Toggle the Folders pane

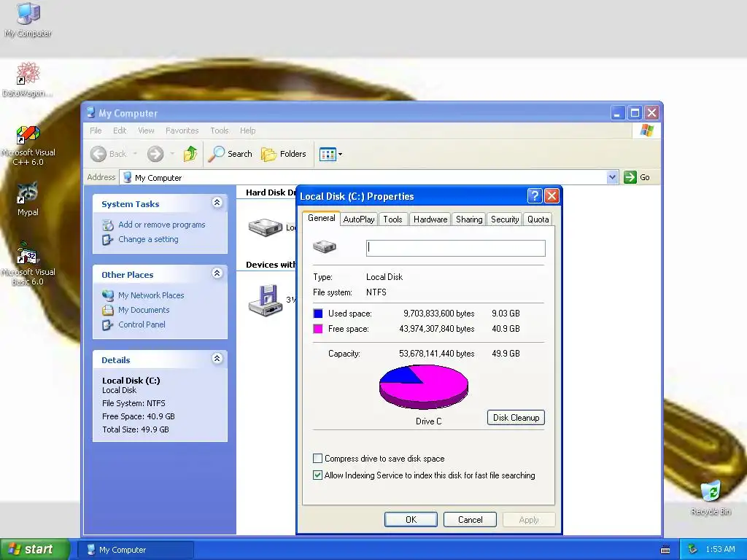(x=284, y=154)
